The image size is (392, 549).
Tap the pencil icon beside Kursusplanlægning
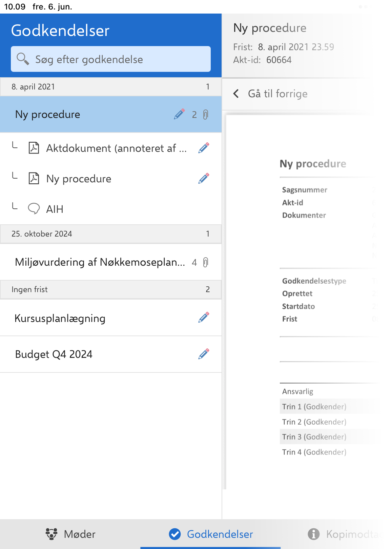(x=204, y=317)
